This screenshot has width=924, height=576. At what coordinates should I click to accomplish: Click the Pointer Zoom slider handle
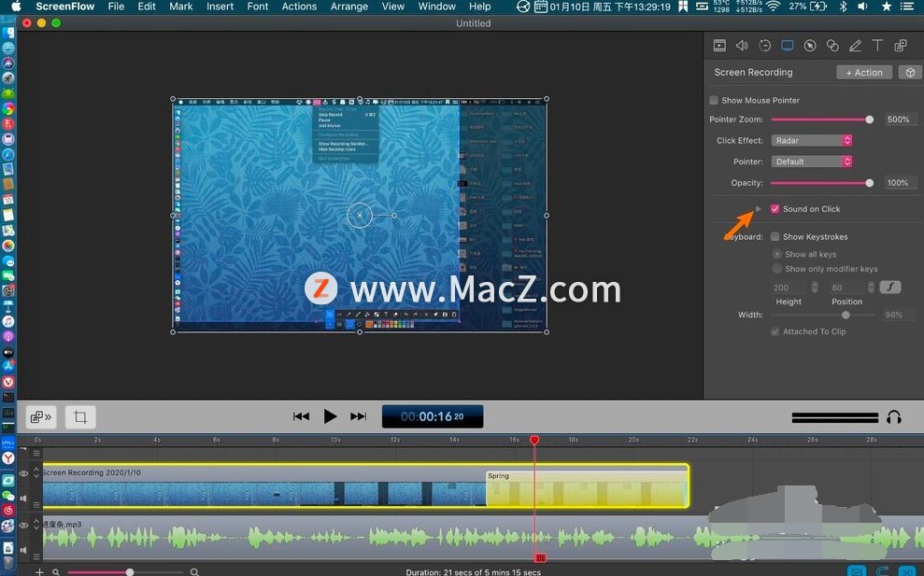coord(869,119)
